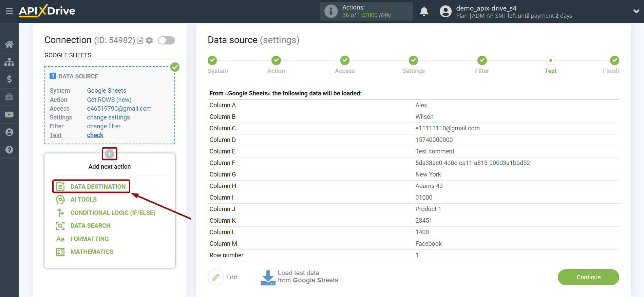
Task: Open connection settings gear icon
Action: point(149,40)
